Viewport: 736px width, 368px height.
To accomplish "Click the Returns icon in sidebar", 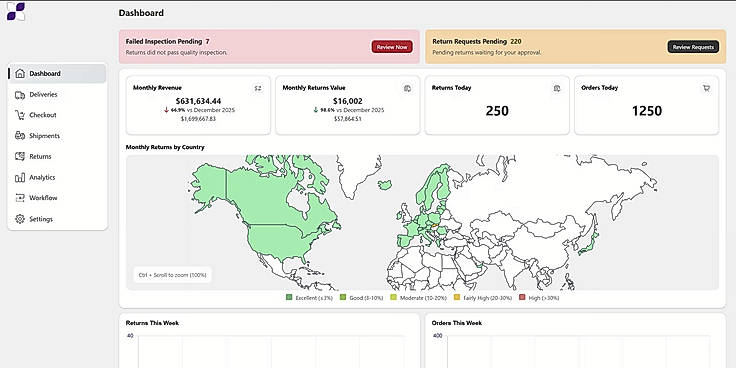I will click(20, 156).
